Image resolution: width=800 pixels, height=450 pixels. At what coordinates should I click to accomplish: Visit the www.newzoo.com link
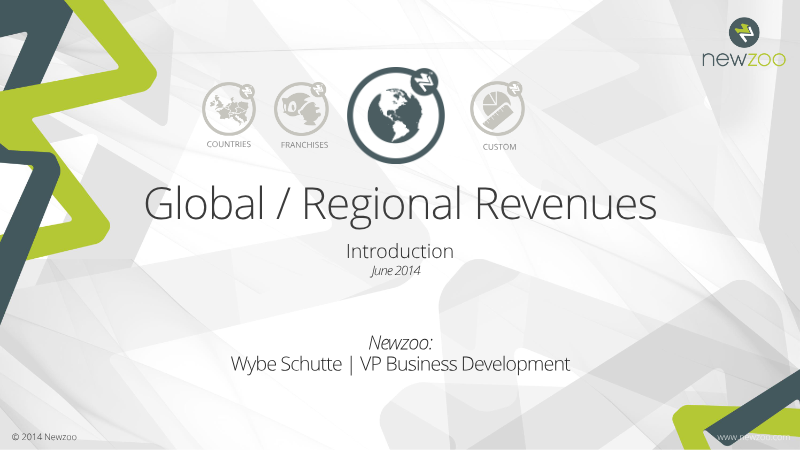(754, 437)
